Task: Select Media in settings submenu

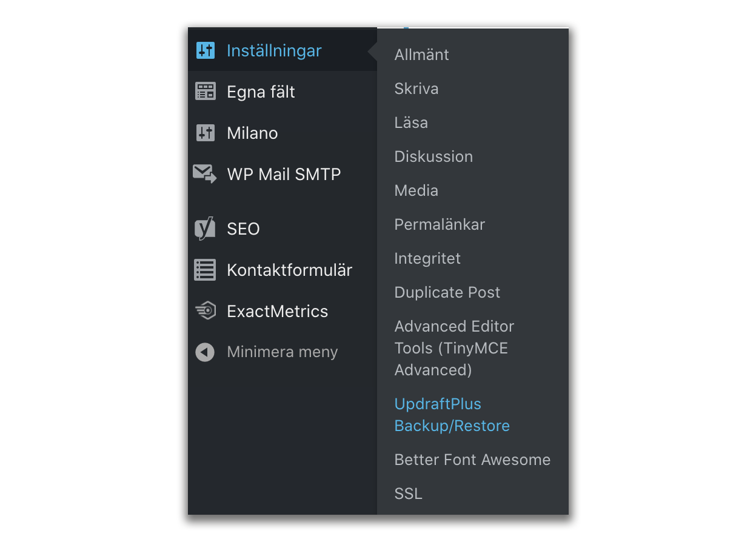Action: pyautogui.click(x=416, y=190)
